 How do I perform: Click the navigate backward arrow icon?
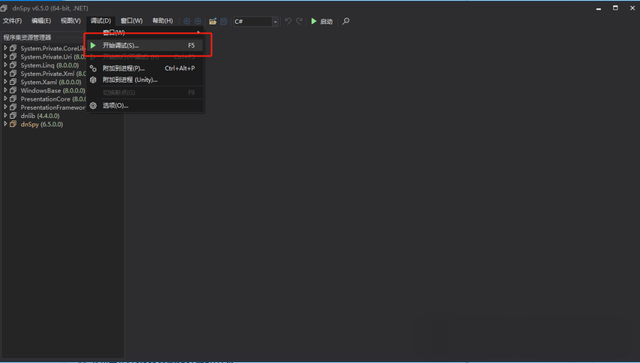pos(187,21)
